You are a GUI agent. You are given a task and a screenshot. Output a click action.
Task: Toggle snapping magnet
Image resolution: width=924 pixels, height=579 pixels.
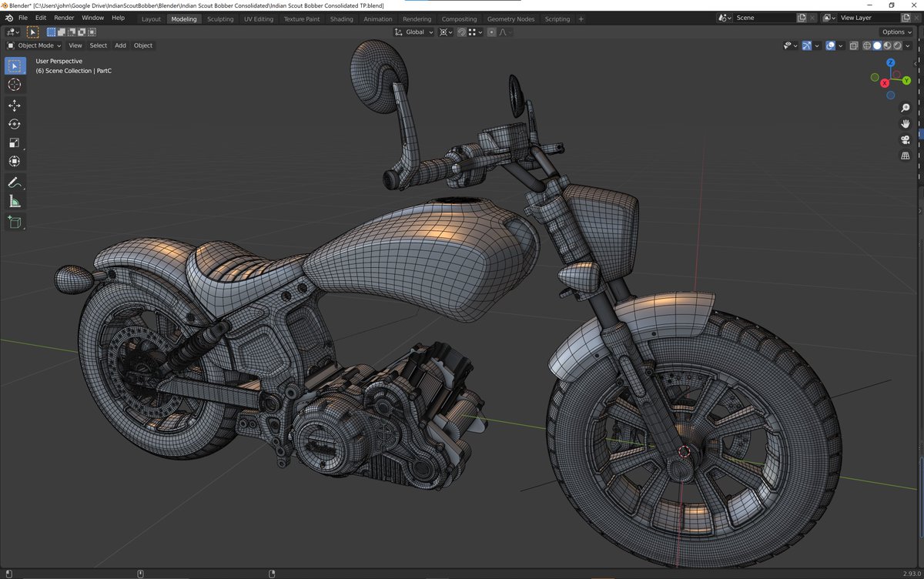coord(461,32)
